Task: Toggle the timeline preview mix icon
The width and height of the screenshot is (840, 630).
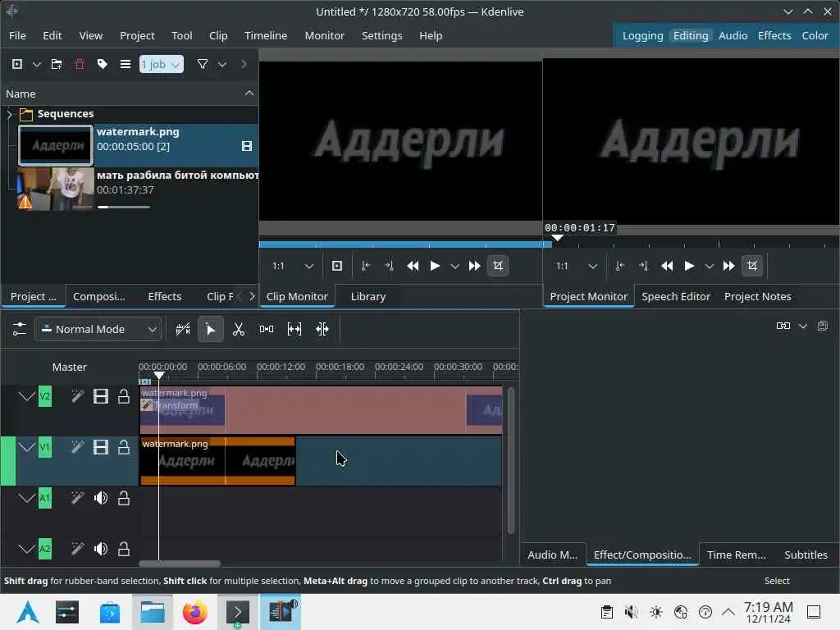Action: [x=183, y=329]
